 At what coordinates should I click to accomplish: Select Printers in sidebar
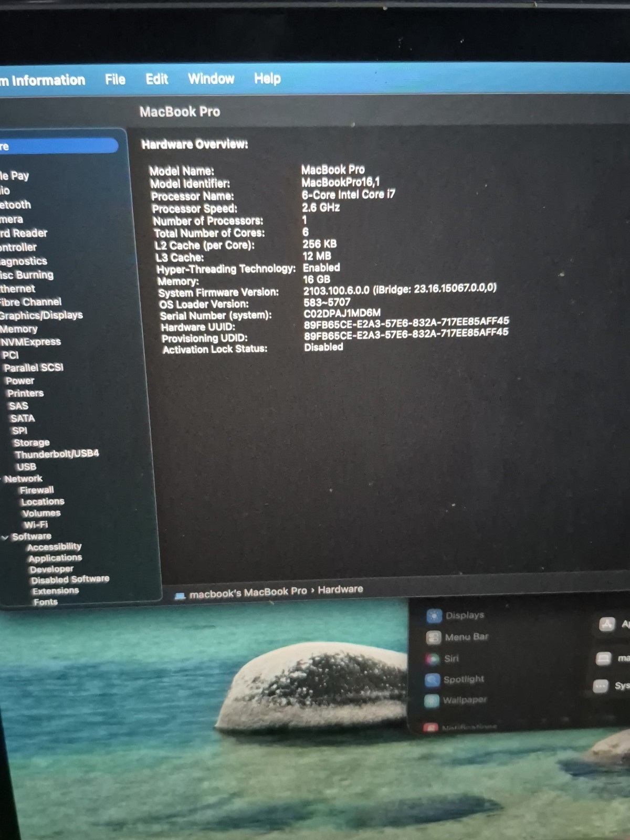(x=25, y=393)
